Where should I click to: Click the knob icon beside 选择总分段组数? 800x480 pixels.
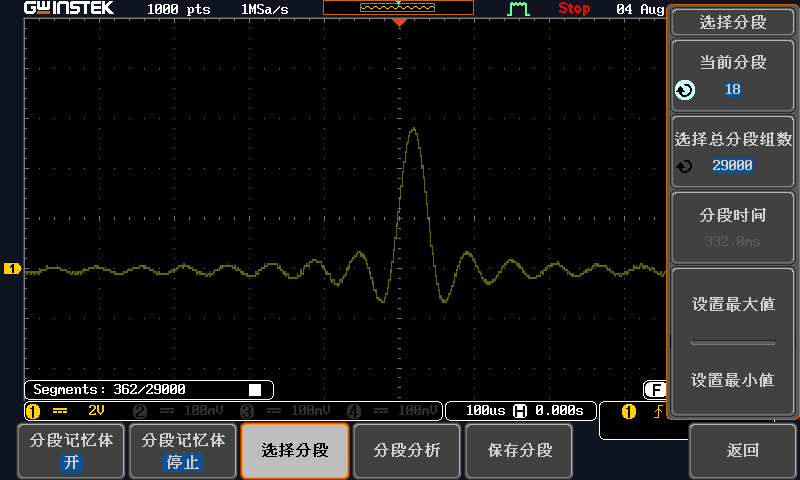coord(685,166)
